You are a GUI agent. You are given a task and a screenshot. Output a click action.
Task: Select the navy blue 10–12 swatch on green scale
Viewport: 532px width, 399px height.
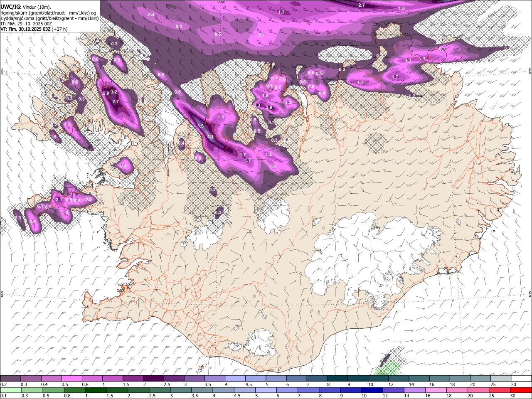click(x=372, y=390)
